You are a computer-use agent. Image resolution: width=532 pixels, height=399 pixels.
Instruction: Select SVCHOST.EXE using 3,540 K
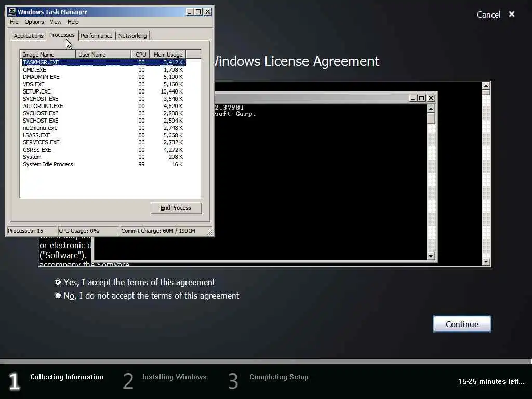click(x=103, y=99)
